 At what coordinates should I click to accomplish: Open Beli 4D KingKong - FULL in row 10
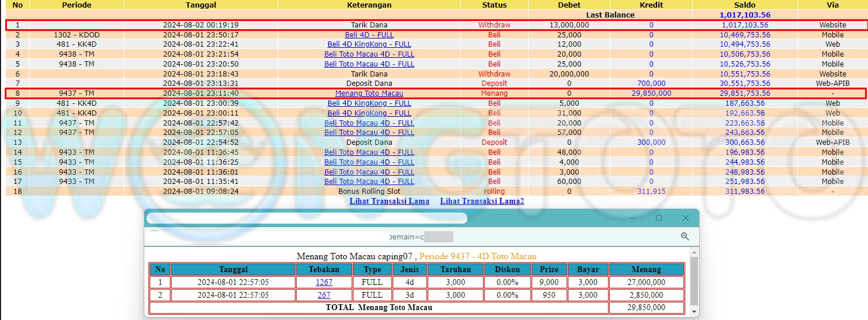click(369, 113)
